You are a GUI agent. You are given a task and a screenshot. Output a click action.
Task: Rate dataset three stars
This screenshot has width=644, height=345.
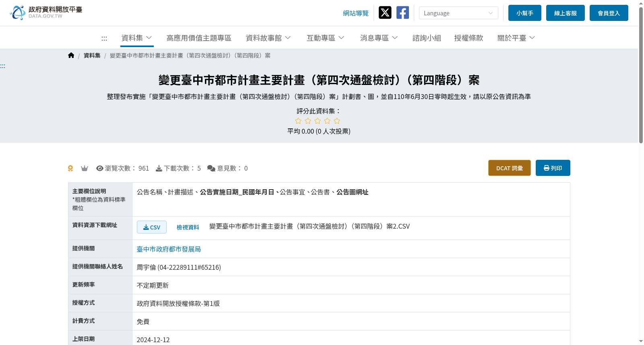click(318, 121)
